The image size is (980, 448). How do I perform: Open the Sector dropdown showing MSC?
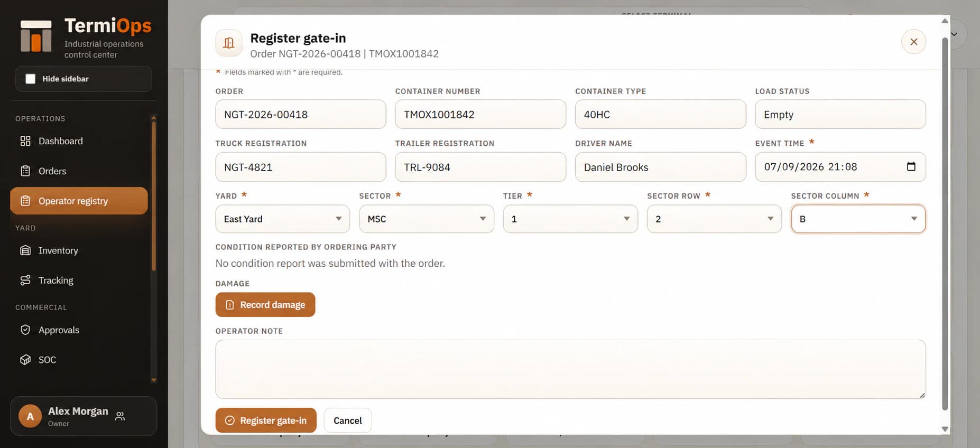coord(427,219)
